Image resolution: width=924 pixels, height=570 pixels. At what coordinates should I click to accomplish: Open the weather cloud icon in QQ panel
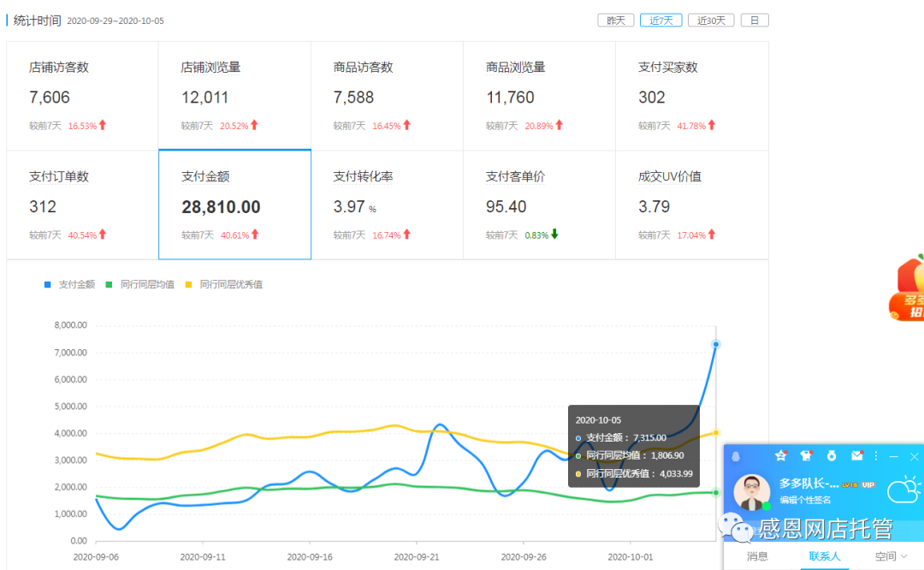click(x=904, y=490)
